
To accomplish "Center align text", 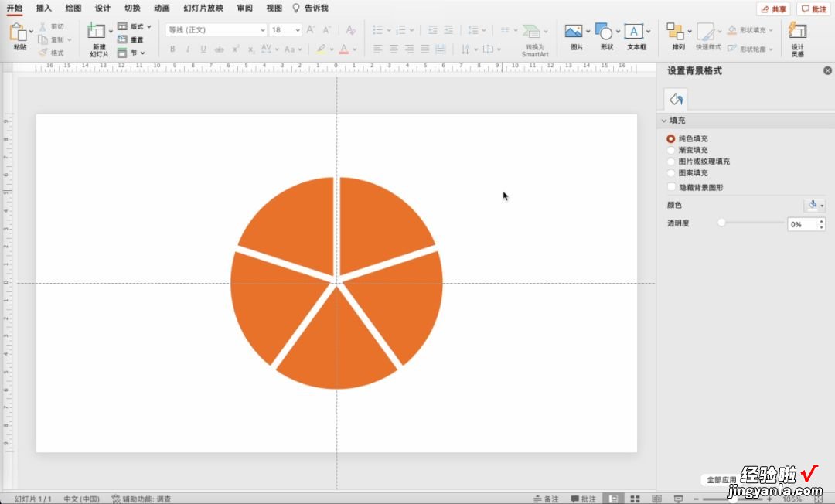I will 394,49.
